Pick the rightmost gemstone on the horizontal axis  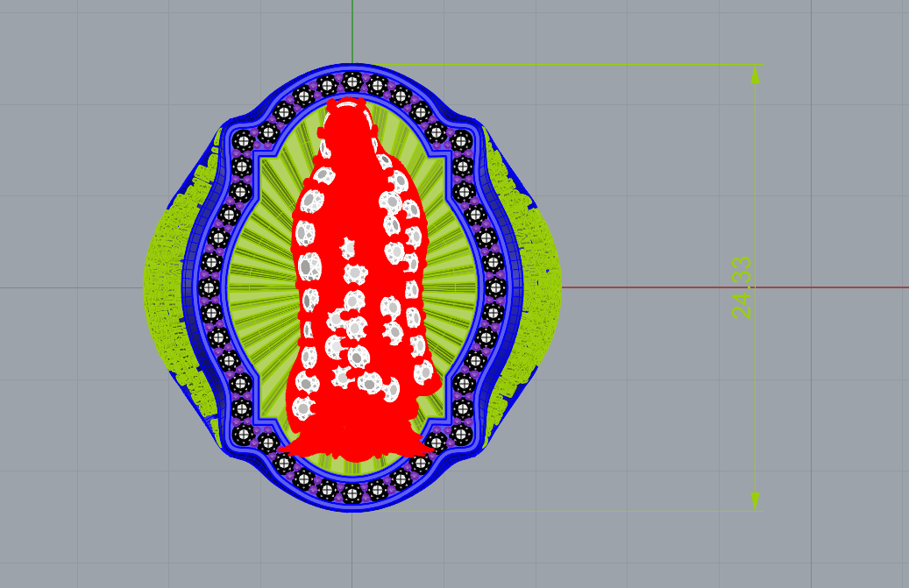point(495,287)
